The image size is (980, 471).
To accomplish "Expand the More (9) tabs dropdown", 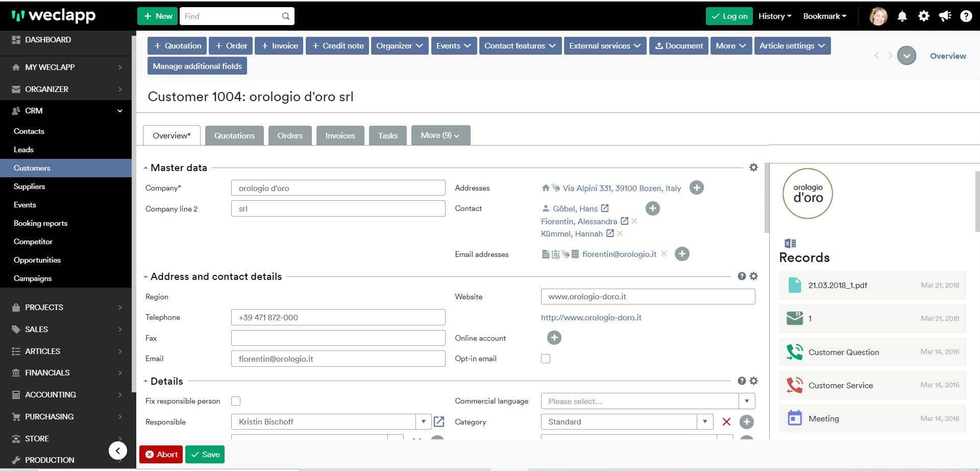I will tap(440, 135).
